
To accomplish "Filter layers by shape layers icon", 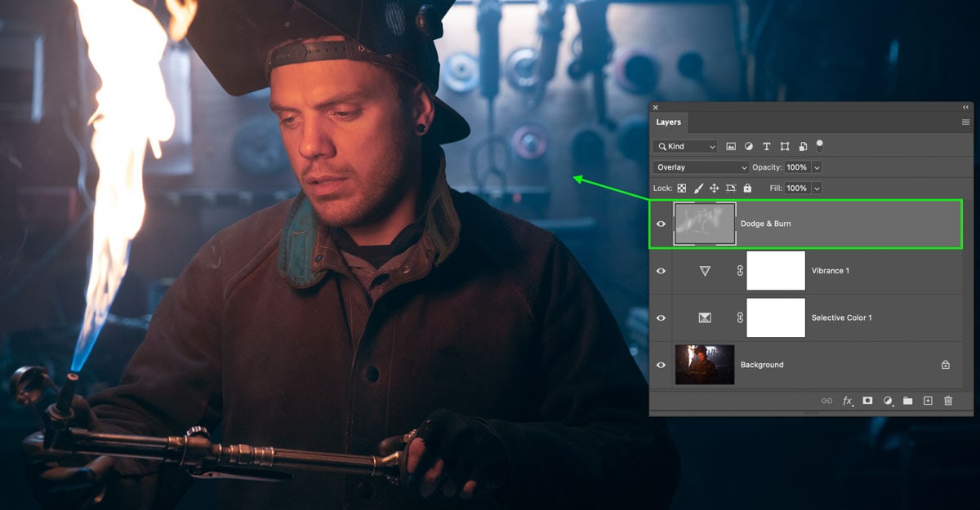I will [x=785, y=147].
